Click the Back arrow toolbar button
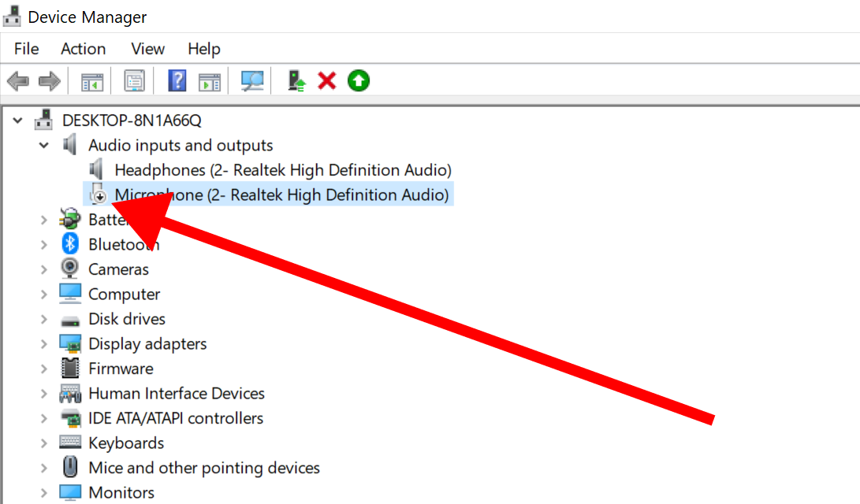The image size is (860, 504). [18, 80]
